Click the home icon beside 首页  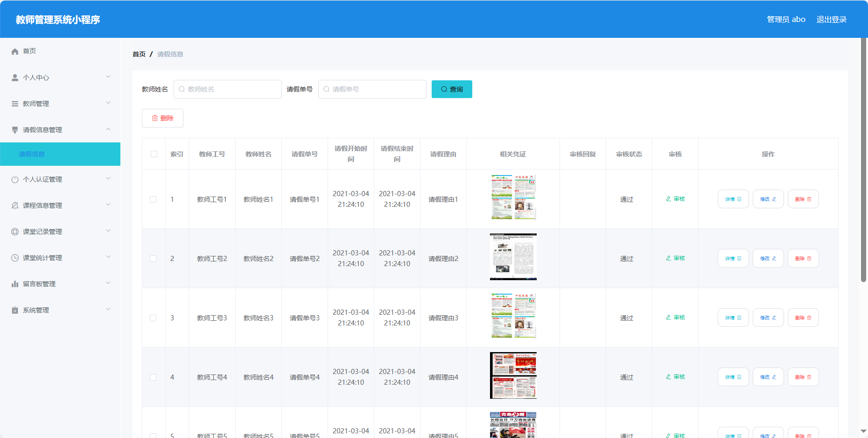[x=15, y=51]
